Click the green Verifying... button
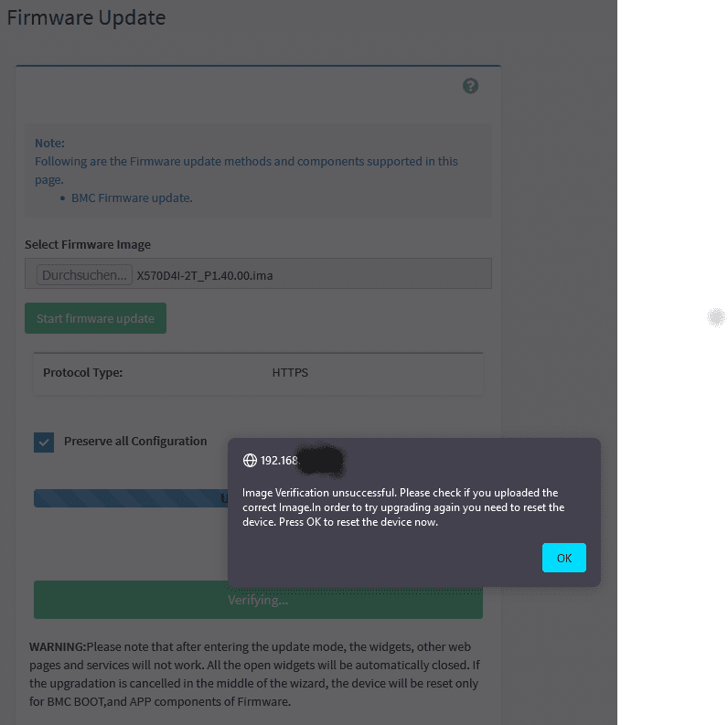The height and width of the screenshot is (725, 728). tap(258, 600)
